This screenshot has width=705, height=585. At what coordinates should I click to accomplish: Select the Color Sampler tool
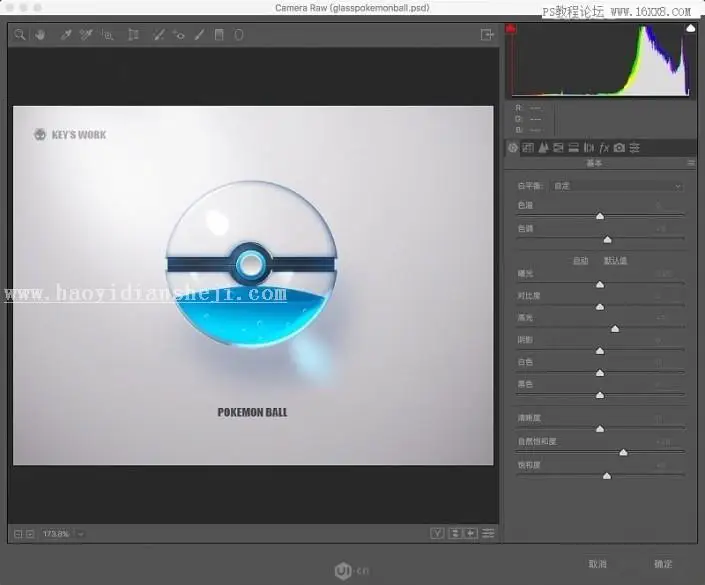click(86, 35)
